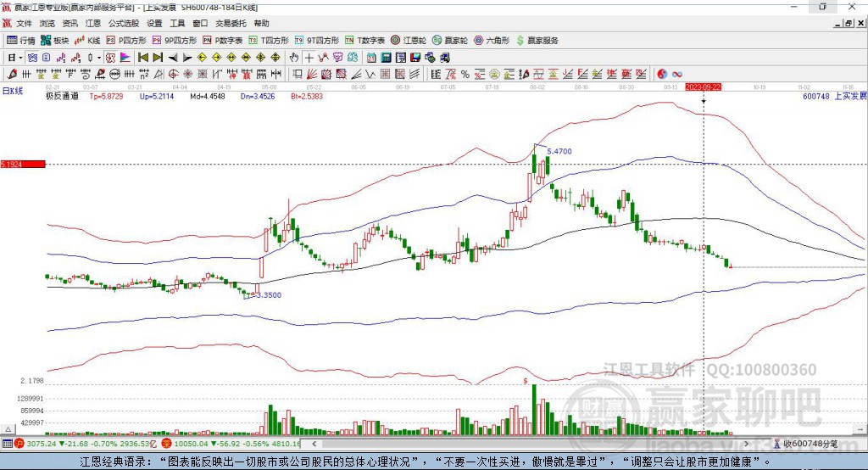Select the pencil drawing tool

[12, 74]
